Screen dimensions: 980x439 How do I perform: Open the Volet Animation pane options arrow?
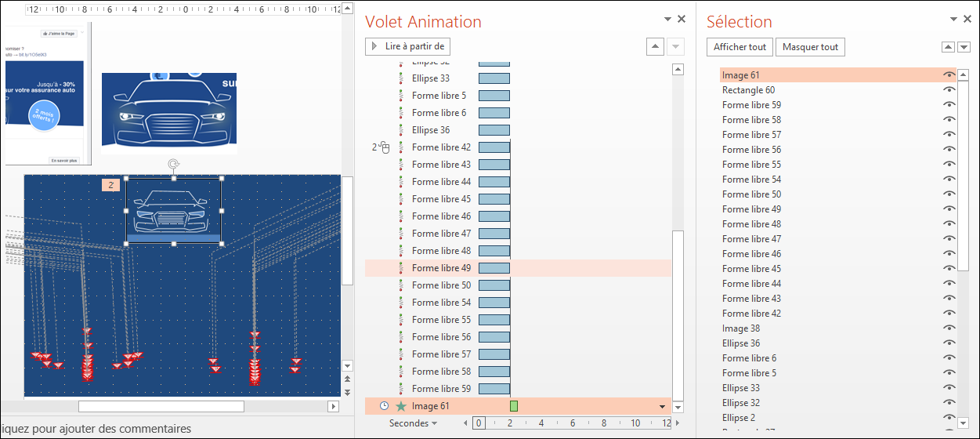pyautogui.click(x=667, y=19)
